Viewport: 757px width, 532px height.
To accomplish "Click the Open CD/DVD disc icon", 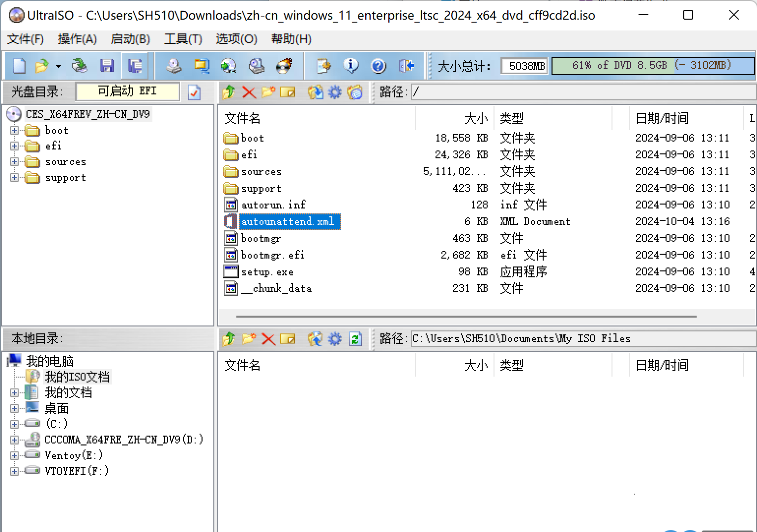I will 79,65.
